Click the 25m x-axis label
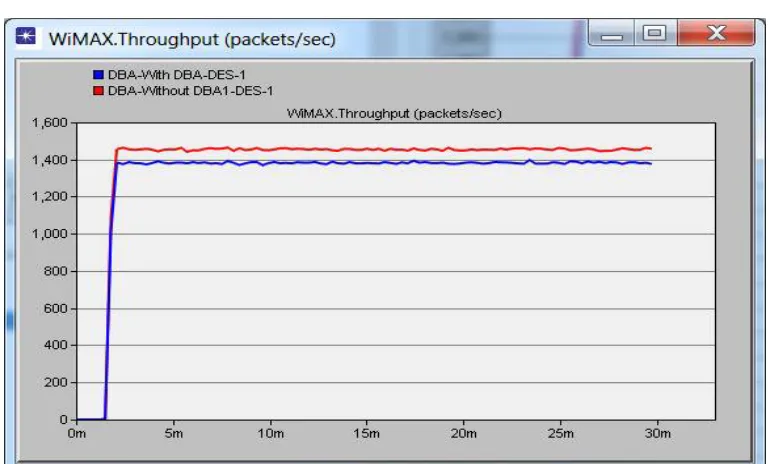Image resolution: width=770 pixels, height=464 pixels. tap(560, 434)
